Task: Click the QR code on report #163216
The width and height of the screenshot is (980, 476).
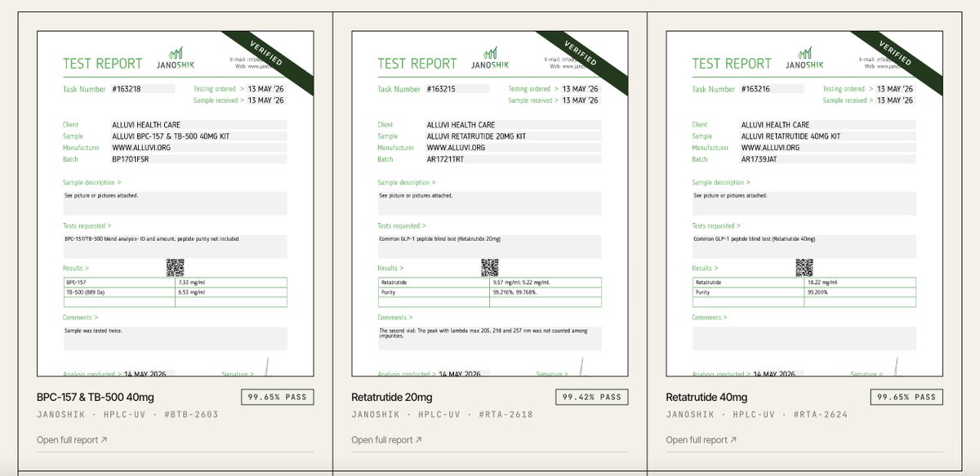Action: [804, 267]
